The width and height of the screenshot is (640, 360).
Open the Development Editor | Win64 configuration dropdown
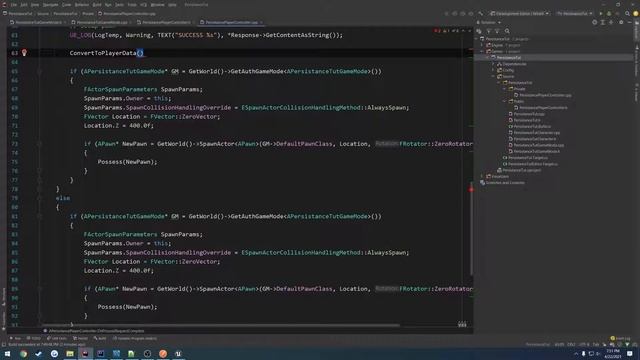point(520,13)
